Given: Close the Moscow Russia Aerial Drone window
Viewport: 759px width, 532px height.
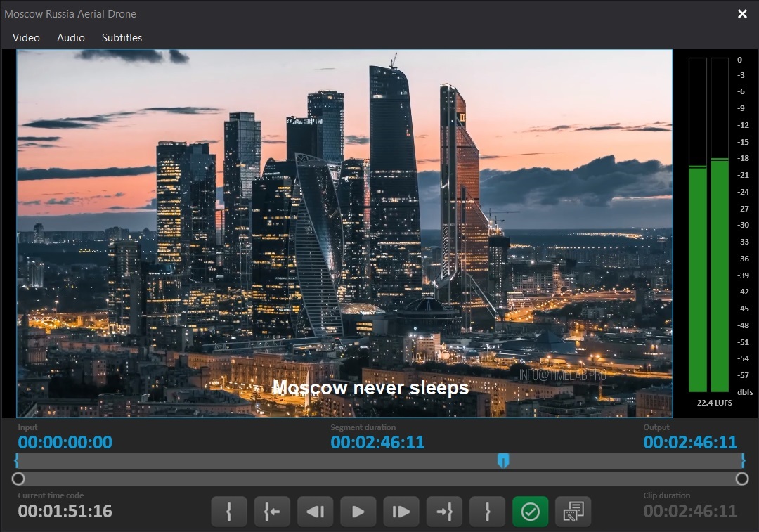Looking at the screenshot, I should tap(742, 13).
